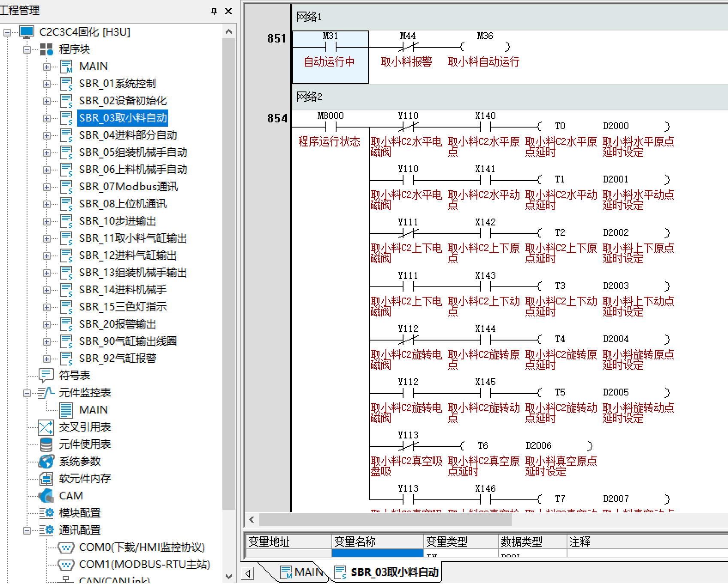Select the SBR_03取小料自动 editor tab

(388, 572)
